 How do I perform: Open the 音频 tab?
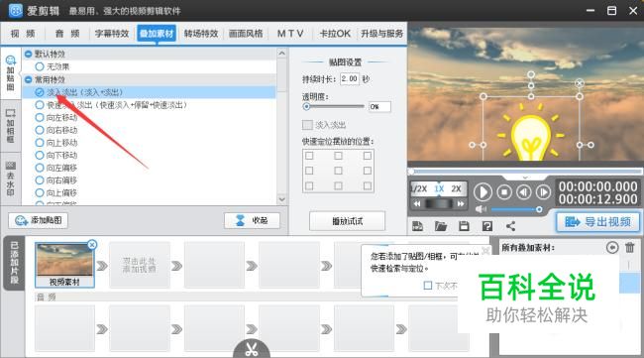tap(67, 34)
